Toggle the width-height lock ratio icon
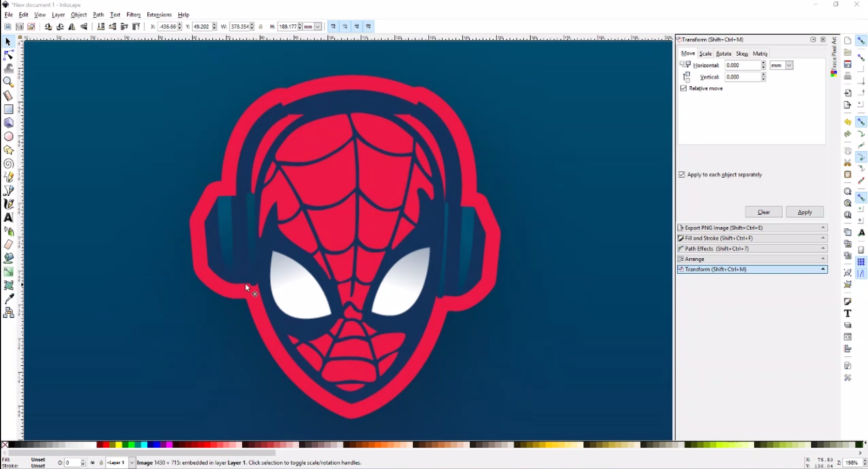The width and height of the screenshot is (868, 469). 261,26
